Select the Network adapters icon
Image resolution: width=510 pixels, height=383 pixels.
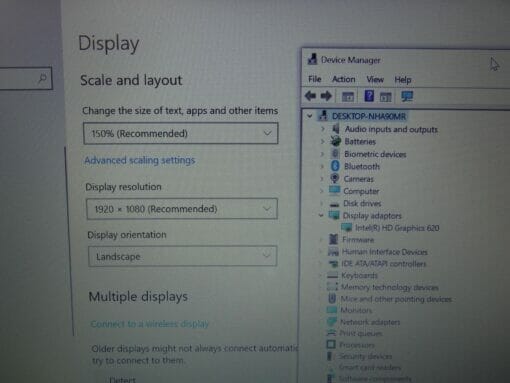pyautogui.click(x=332, y=321)
